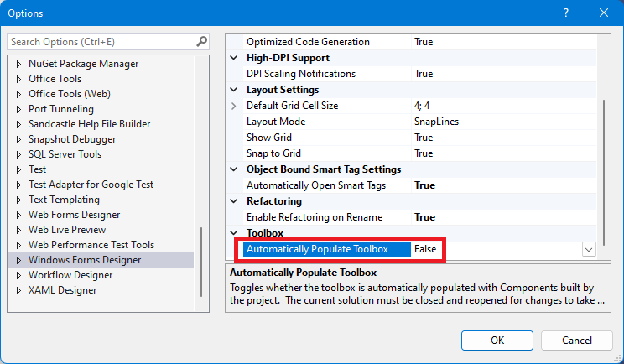The height and width of the screenshot is (364, 624).
Task: Collapse the High-DPI Support category
Action: pos(234,58)
